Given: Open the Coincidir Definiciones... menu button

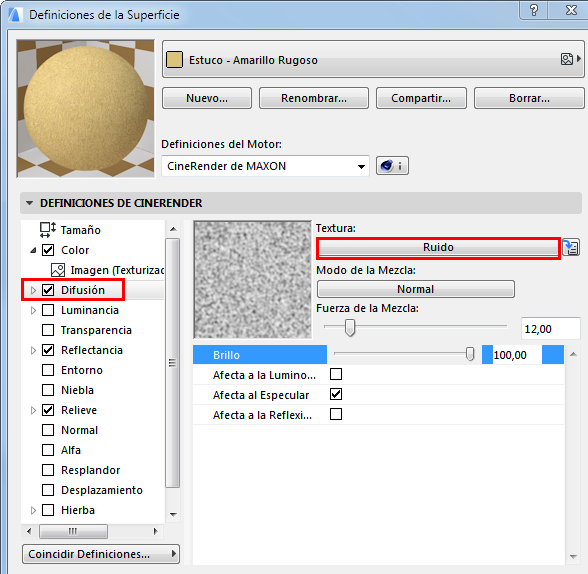Looking at the screenshot, I should [101, 554].
